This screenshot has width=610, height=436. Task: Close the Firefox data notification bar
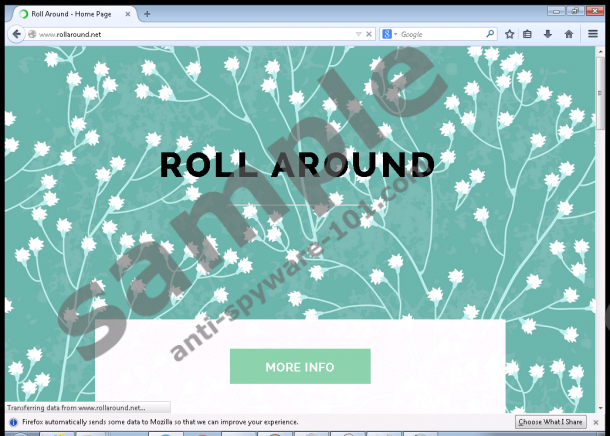(x=598, y=422)
